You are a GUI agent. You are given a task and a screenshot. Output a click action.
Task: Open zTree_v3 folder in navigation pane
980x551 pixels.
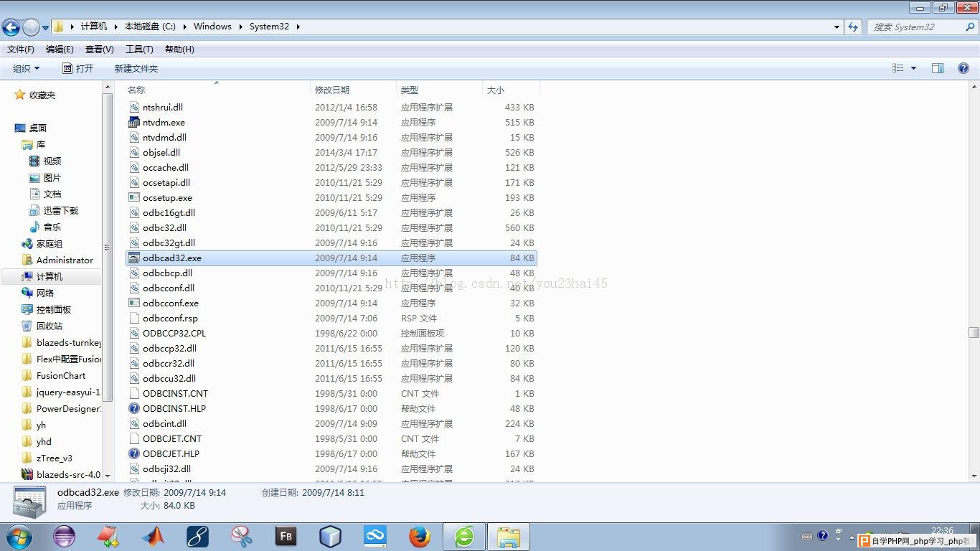click(55, 458)
